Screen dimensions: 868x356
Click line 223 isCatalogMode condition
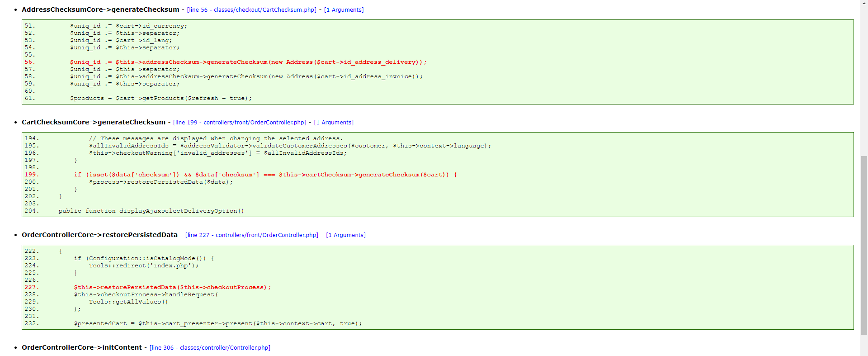coord(144,258)
